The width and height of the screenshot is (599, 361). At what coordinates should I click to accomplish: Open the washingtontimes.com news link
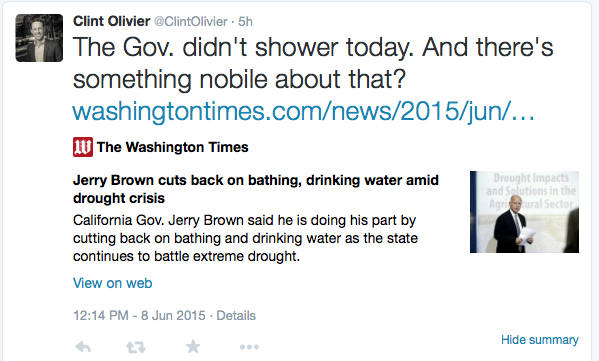pyautogui.click(x=303, y=111)
